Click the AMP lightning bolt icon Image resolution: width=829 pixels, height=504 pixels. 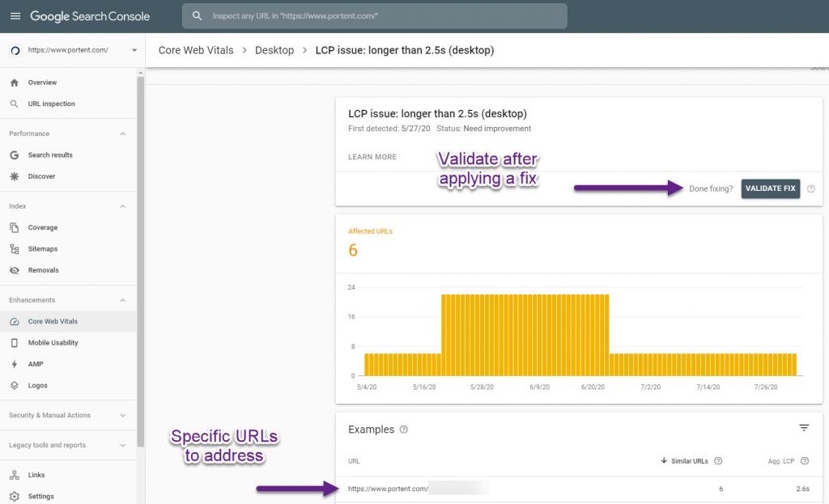click(x=15, y=364)
